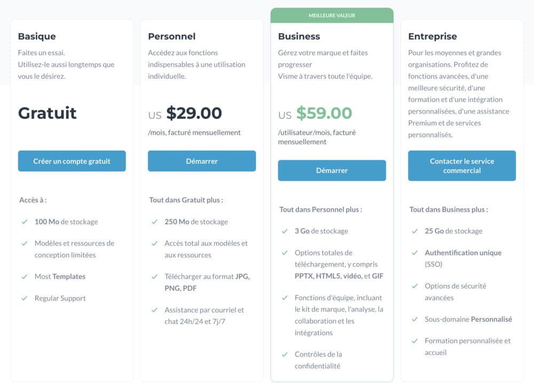Click Démarrer in the Business card
The image size is (534, 392).
click(332, 170)
